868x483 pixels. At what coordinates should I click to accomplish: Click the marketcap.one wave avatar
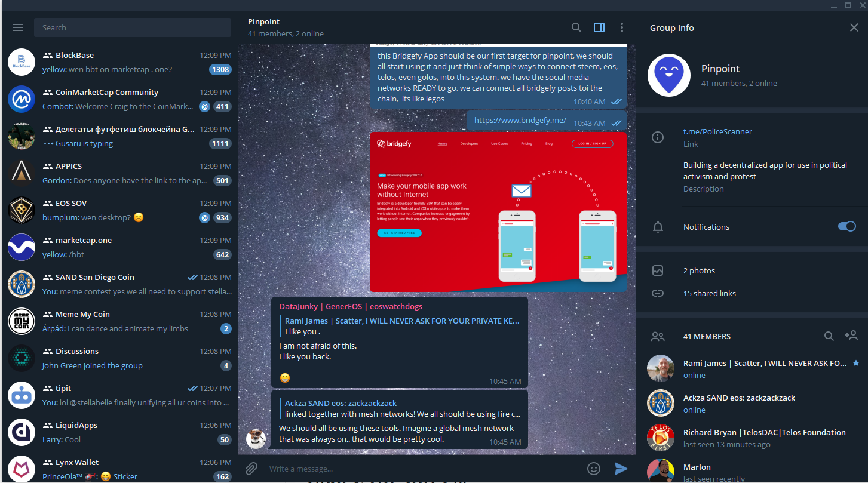pyautogui.click(x=22, y=247)
